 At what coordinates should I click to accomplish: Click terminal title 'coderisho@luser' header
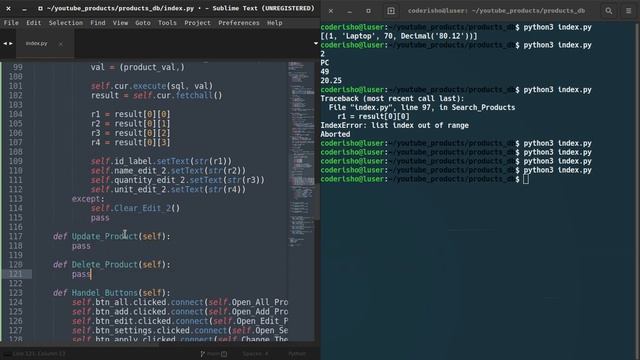[496, 11]
